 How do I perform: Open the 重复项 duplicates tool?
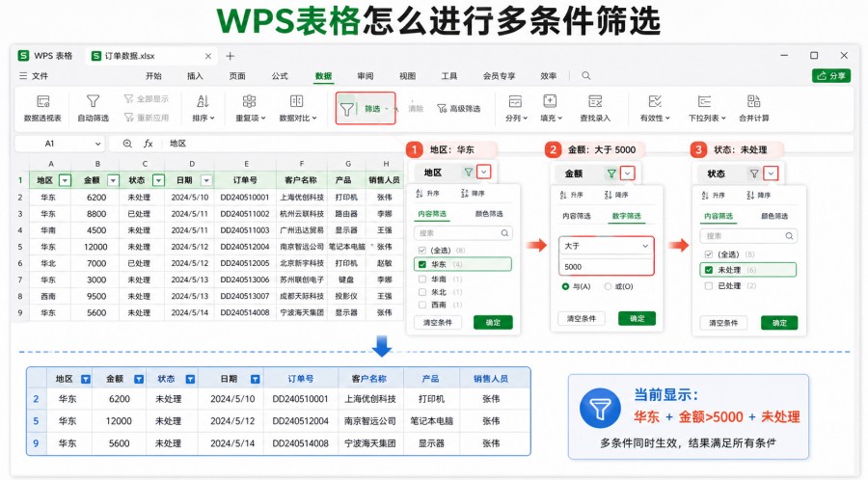click(250, 108)
